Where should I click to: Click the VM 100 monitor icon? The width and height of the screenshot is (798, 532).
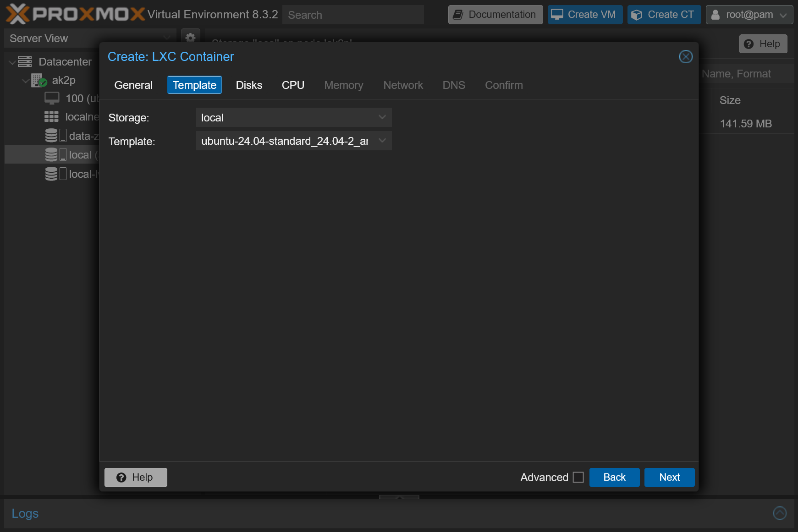point(52,99)
